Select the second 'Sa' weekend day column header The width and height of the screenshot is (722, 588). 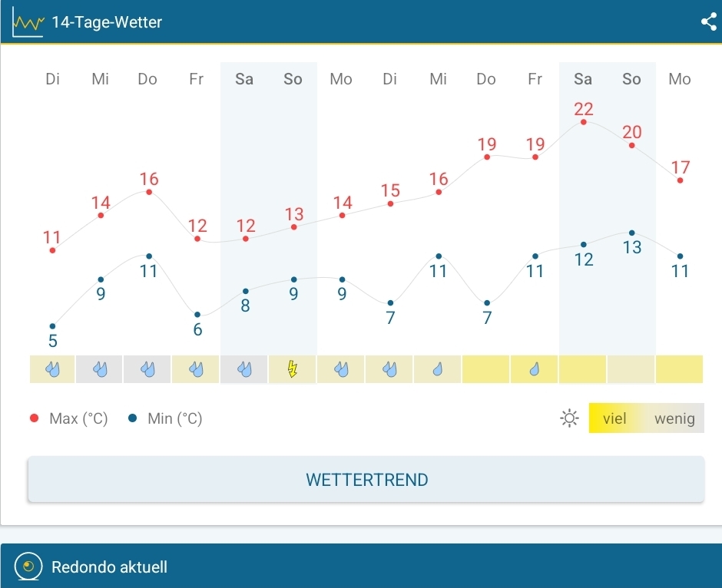coord(583,79)
